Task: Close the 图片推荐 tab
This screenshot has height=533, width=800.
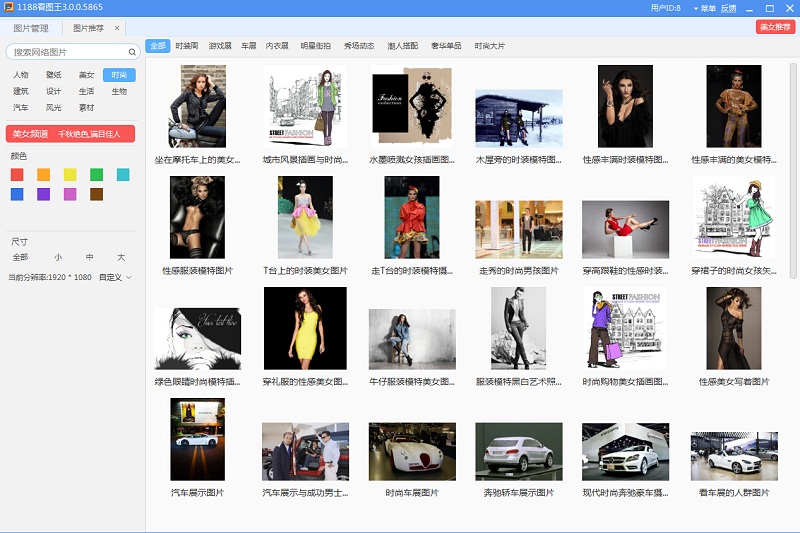Action: tap(117, 28)
